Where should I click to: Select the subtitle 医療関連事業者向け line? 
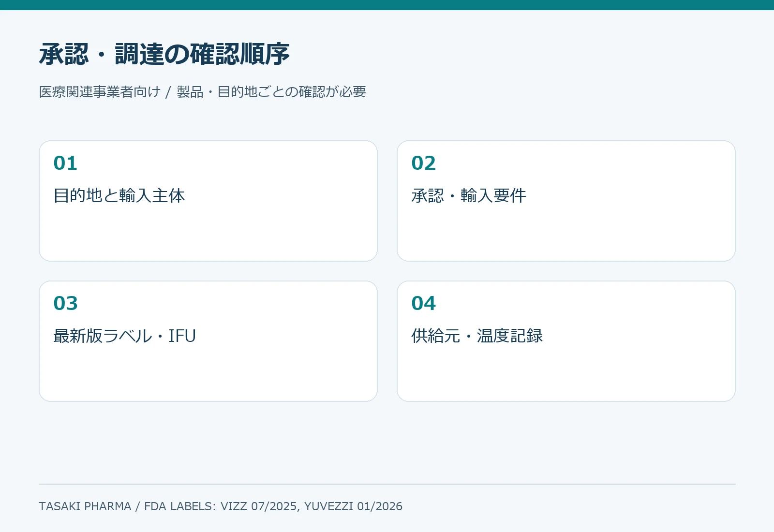(x=202, y=92)
